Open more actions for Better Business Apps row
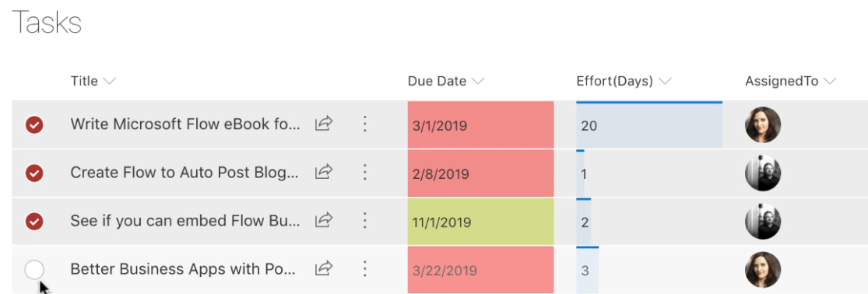Viewport: 868px width, 294px height. coord(365,269)
